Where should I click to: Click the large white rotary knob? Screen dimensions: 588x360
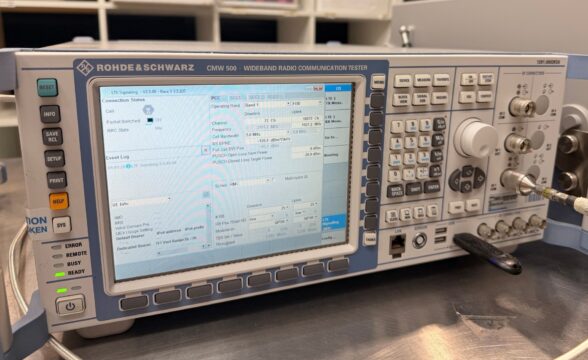point(476,138)
